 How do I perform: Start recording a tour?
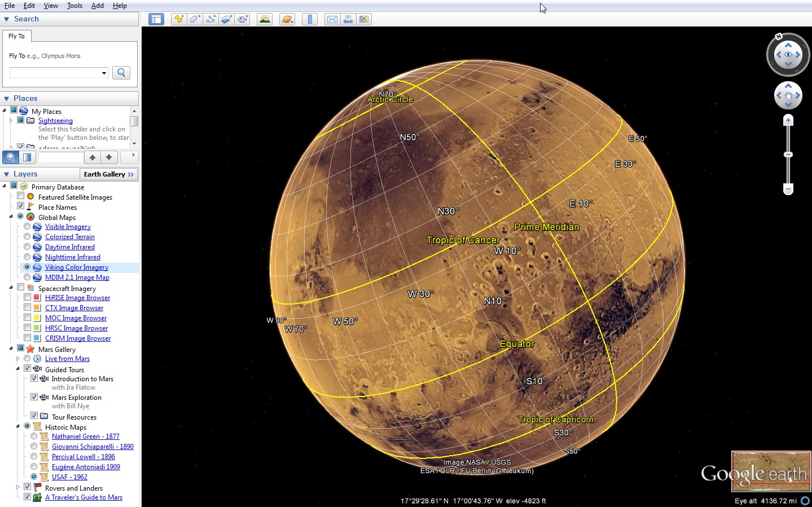(x=243, y=19)
